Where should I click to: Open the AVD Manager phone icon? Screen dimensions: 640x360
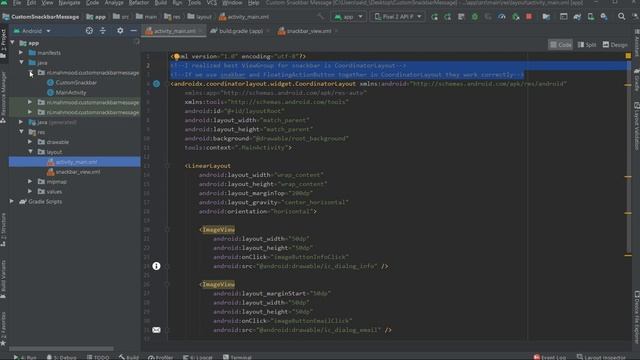coord(591,17)
